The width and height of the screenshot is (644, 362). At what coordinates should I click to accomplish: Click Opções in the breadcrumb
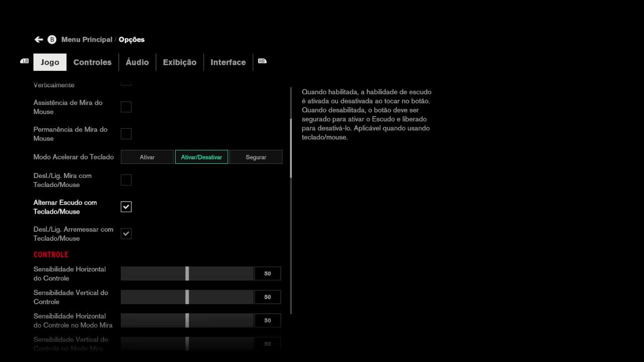pyautogui.click(x=131, y=40)
